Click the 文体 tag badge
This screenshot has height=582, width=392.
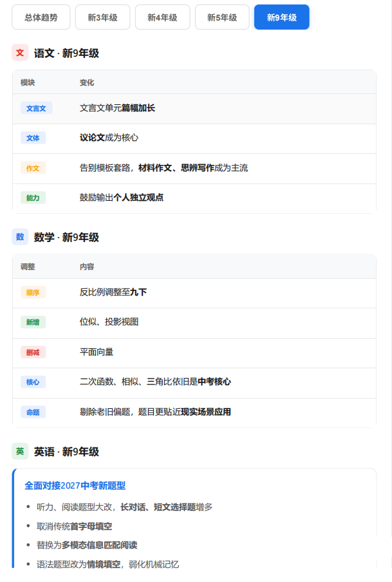pyautogui.click(x=33, y=138)
